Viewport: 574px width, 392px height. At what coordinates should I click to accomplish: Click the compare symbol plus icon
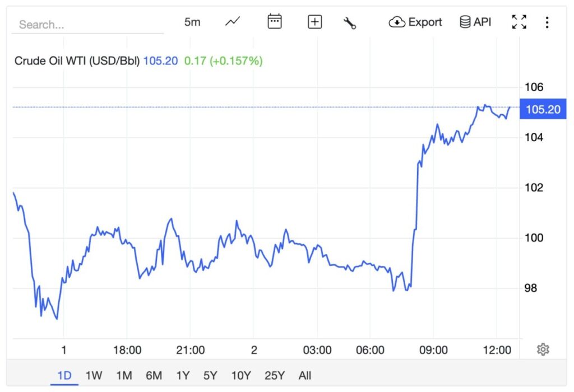pyautogui.click(x=314, y=21)
